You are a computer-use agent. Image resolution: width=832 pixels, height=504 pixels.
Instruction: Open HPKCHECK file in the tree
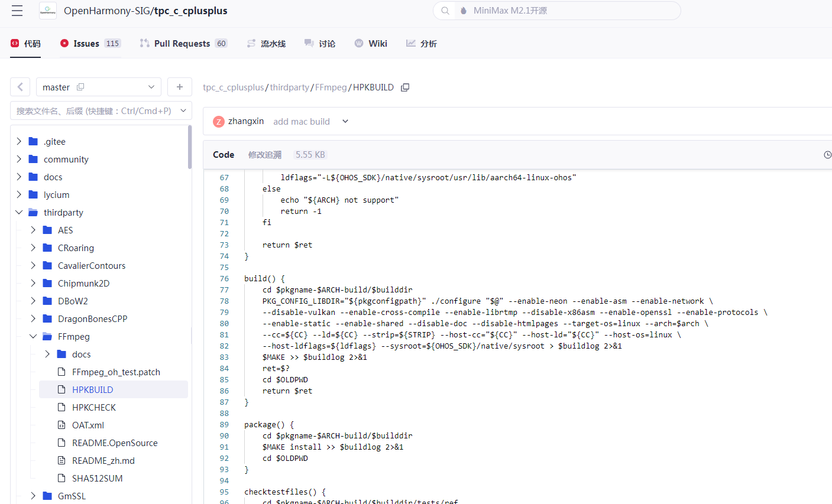(93, 407)
